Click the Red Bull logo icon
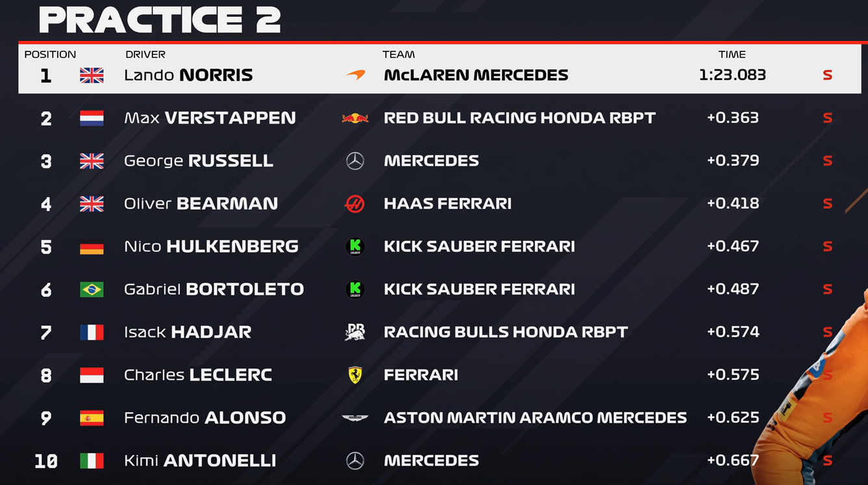 point(355,118)
